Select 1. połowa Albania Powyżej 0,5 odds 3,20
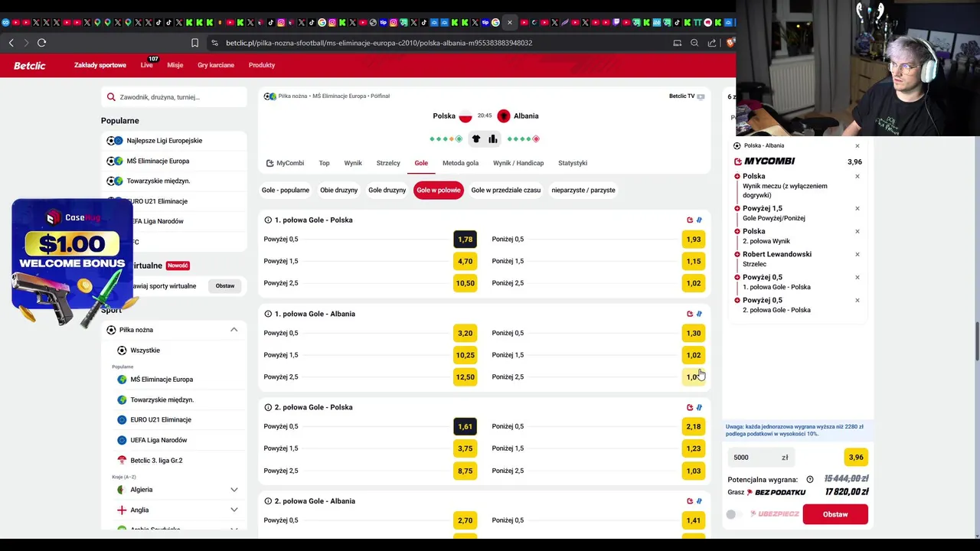This screenshot has width=980, height=551. (465, 333)
